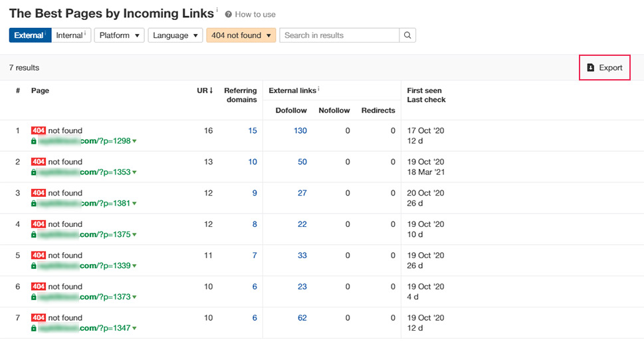
Task: Expand the menu arrow after ?p=1373 URL
Action: point(135,297)
